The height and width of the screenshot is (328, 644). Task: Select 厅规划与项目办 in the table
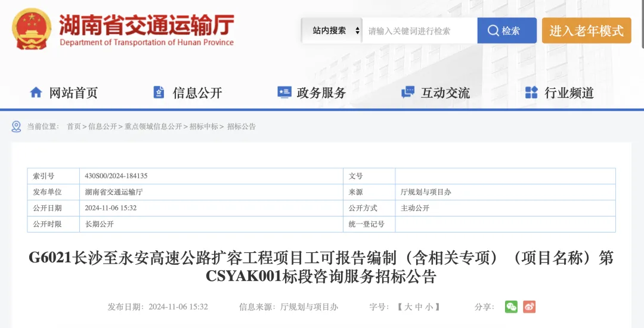(x=426, y=192)
